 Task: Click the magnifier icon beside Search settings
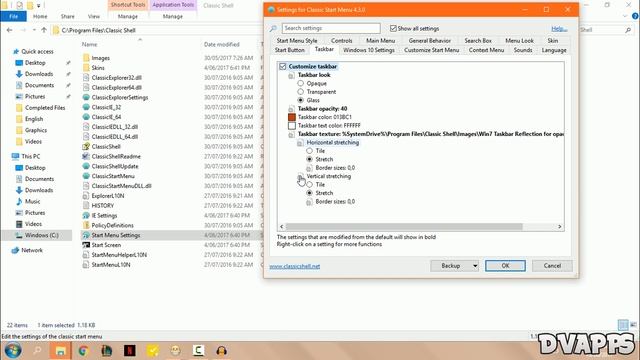273,28
